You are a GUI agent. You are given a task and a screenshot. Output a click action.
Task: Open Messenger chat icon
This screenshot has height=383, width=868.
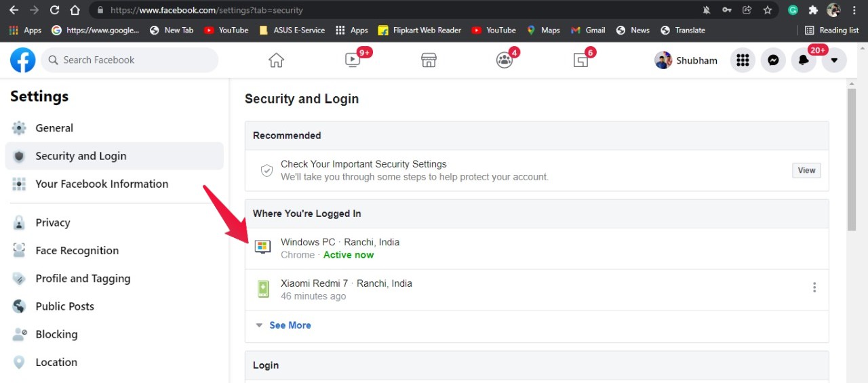tap(773, 60)
